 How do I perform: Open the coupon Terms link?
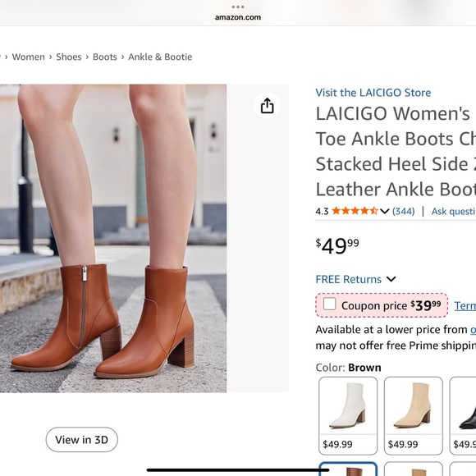coord(465,305)
